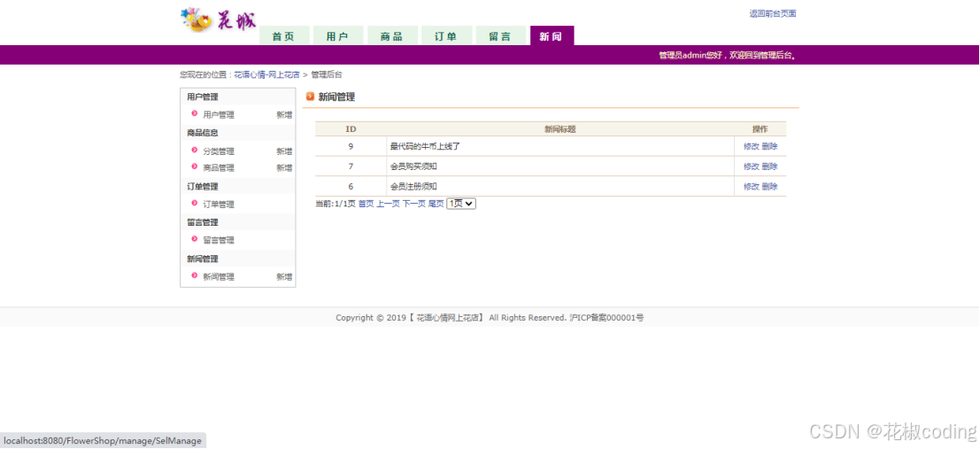Click 删除 for 会员注册须知
The width and height of the screenshot is (980, 449).
[769, 186]
